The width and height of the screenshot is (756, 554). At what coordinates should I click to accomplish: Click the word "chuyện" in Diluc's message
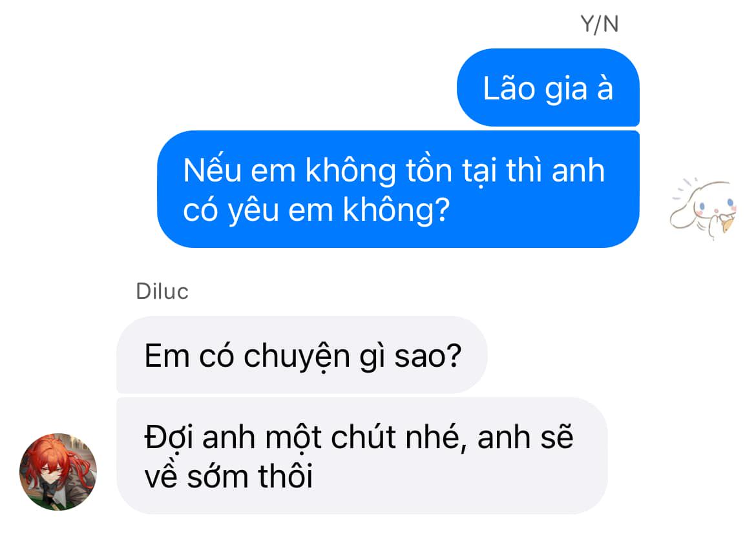[297, 358]
